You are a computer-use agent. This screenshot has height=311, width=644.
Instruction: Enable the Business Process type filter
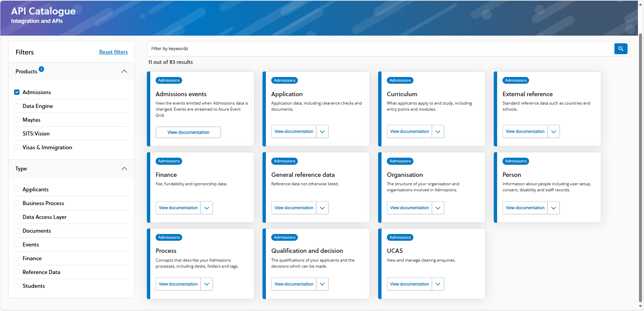pyautogui.click(x=17, y=203)
